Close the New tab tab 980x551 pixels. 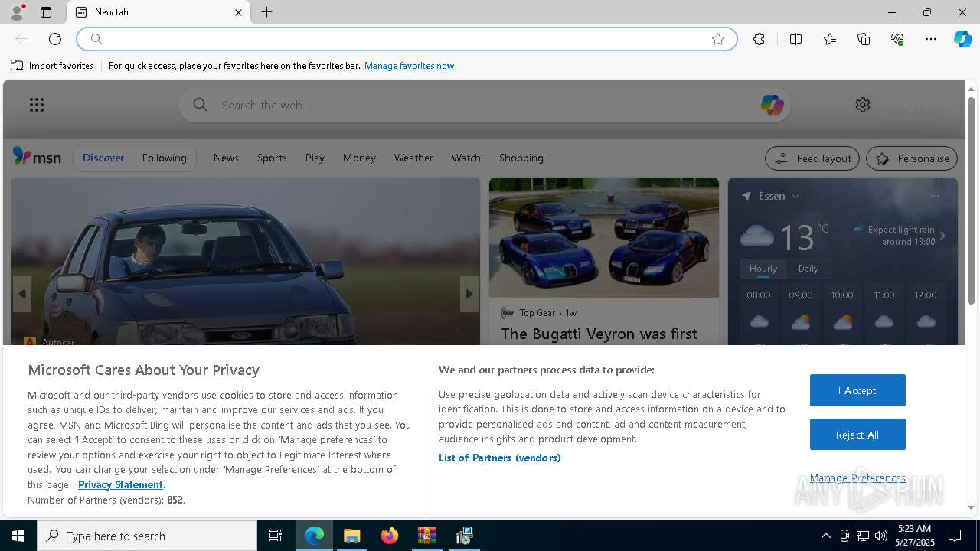(x=238, y=12)
